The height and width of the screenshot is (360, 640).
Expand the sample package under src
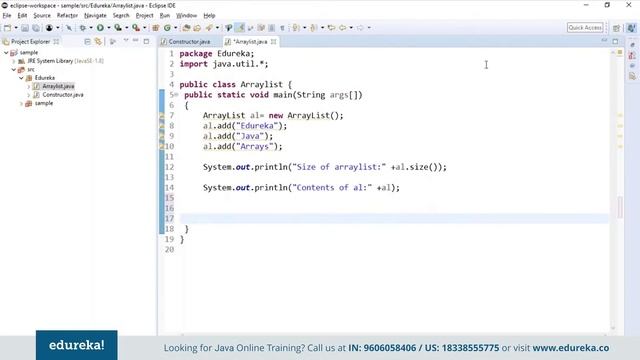coord(21,104)
